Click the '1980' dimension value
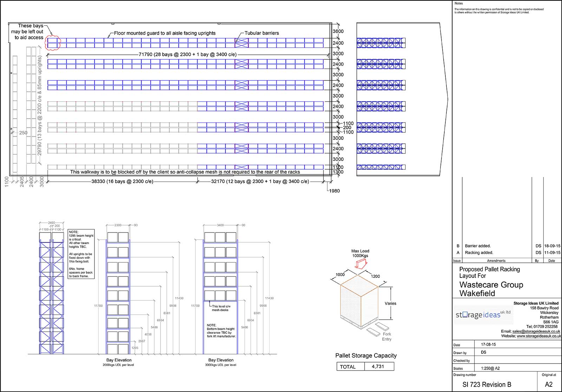Screen dimensions: 562x392 point(334,191)
